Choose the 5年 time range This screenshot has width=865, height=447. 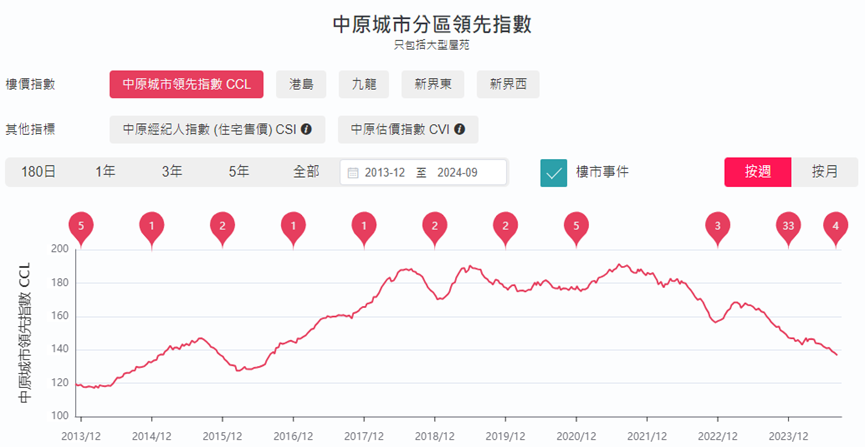pos(239,172)
